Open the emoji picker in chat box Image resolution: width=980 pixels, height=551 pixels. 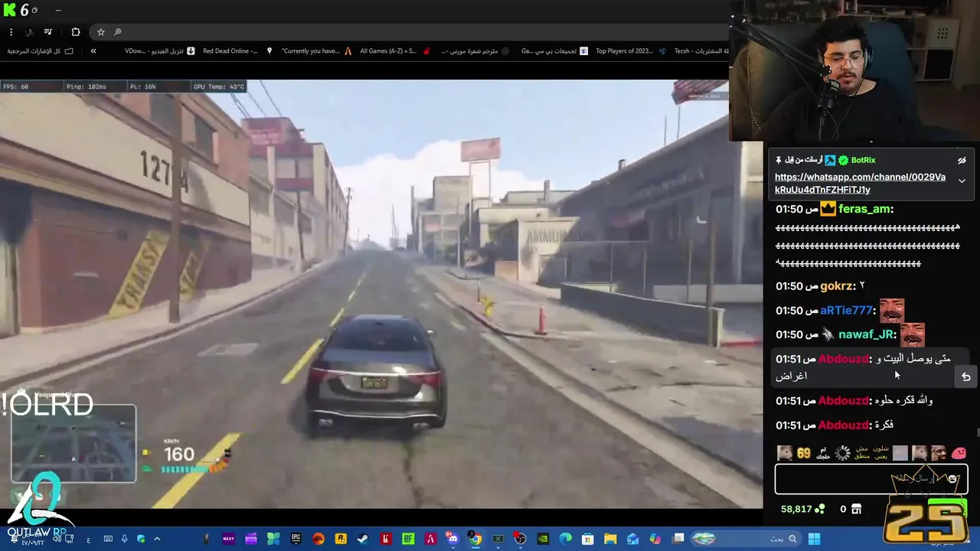952,479
